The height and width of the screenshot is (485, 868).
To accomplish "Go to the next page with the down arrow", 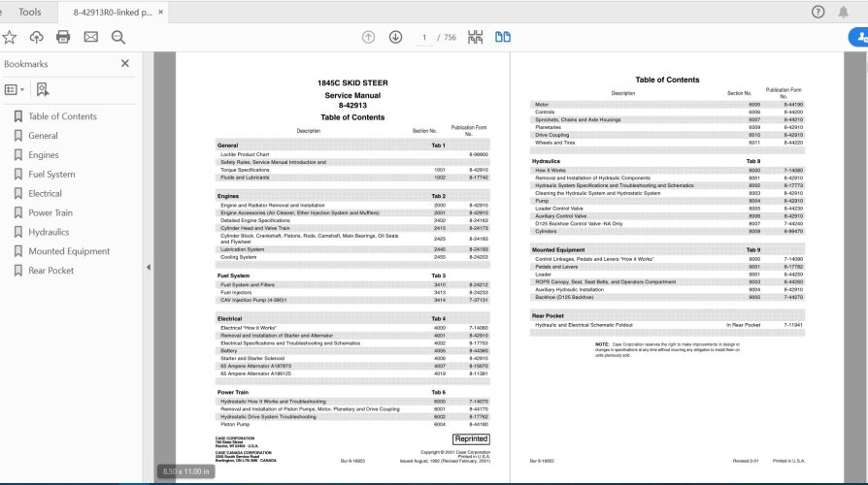I will [x=395, y=37].
